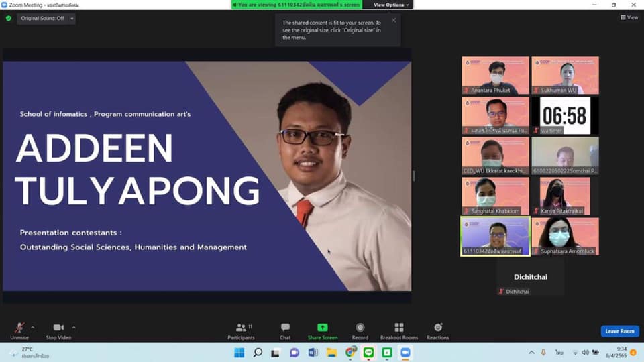Viewport: 644px width, 362px height.
Task: Stop Video camera toggle
Action: pyautogui.click(x=60, y=329)
